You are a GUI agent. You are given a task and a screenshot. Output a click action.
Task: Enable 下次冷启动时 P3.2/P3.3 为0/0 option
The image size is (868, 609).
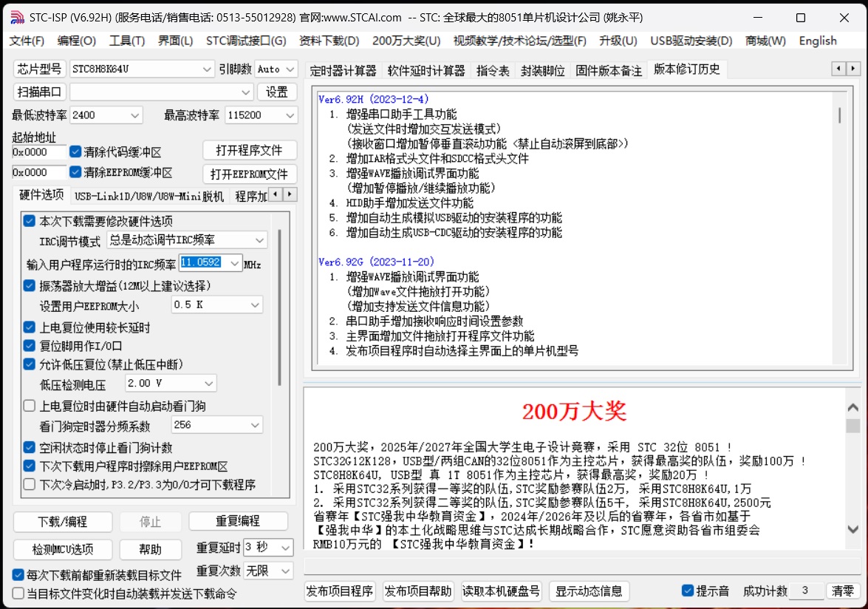point(30,484)
